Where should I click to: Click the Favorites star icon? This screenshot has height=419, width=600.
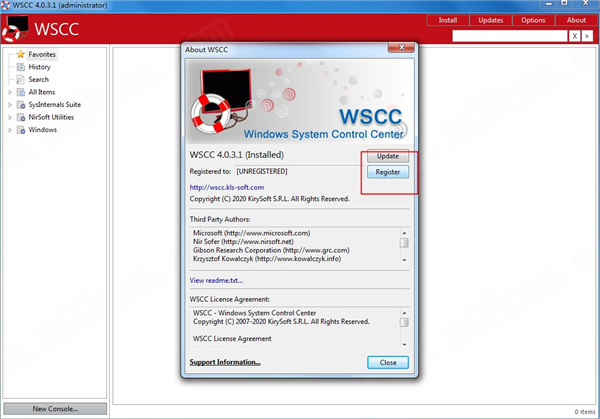[x=21, y=54]
